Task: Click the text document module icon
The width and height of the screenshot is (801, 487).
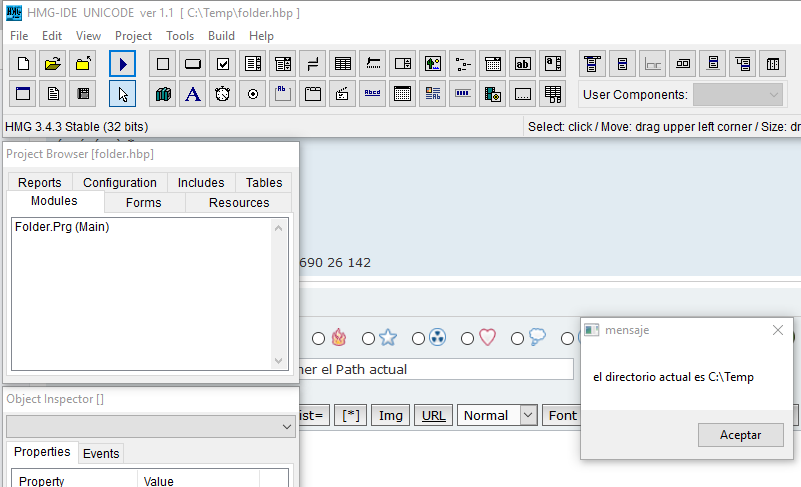Action: [x=53, y=94]
